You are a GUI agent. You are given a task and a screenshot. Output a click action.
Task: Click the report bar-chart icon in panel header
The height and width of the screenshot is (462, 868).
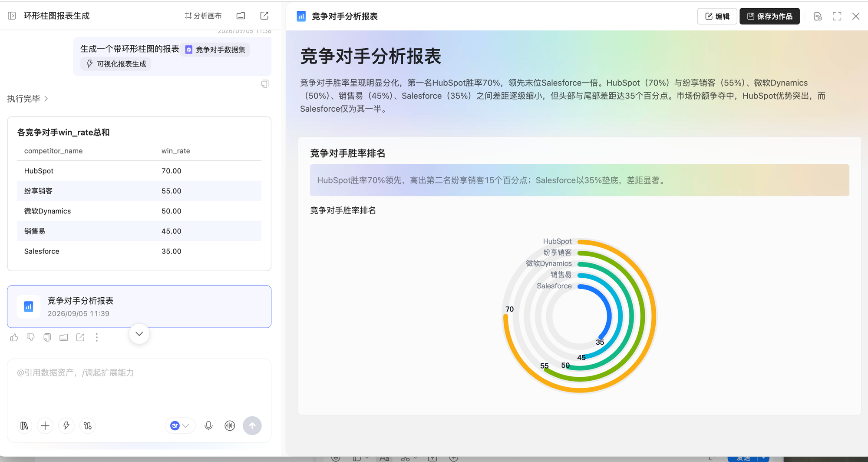click(301, 16)
